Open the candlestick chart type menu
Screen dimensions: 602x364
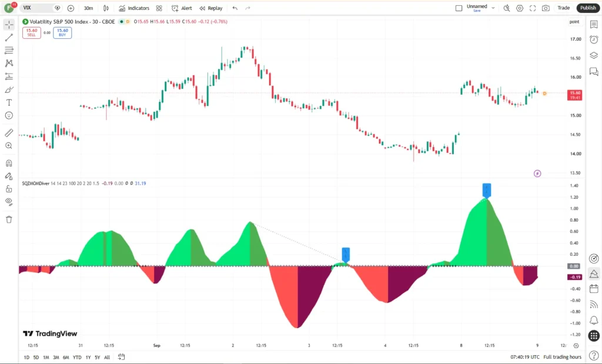(x=106, y=8)
